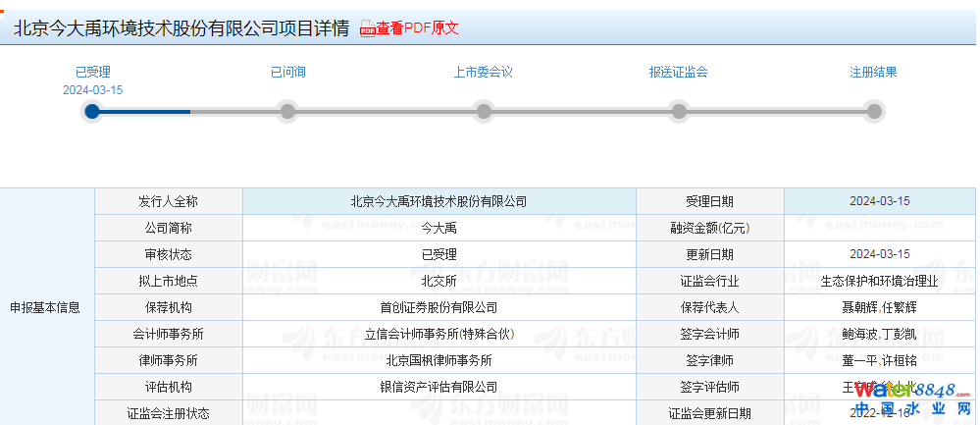Screen dimensions: 980x425
Task: Click 北京国枫律师事务所 law firm value
Action: click(x=438, y=360)
